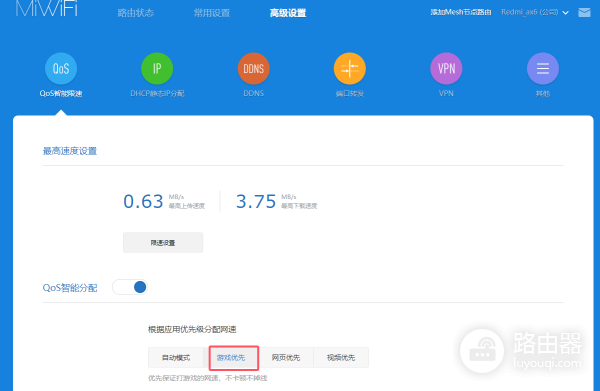Select 网页优先 priority mode
The image size is (600, 391).
coord(286,358)
